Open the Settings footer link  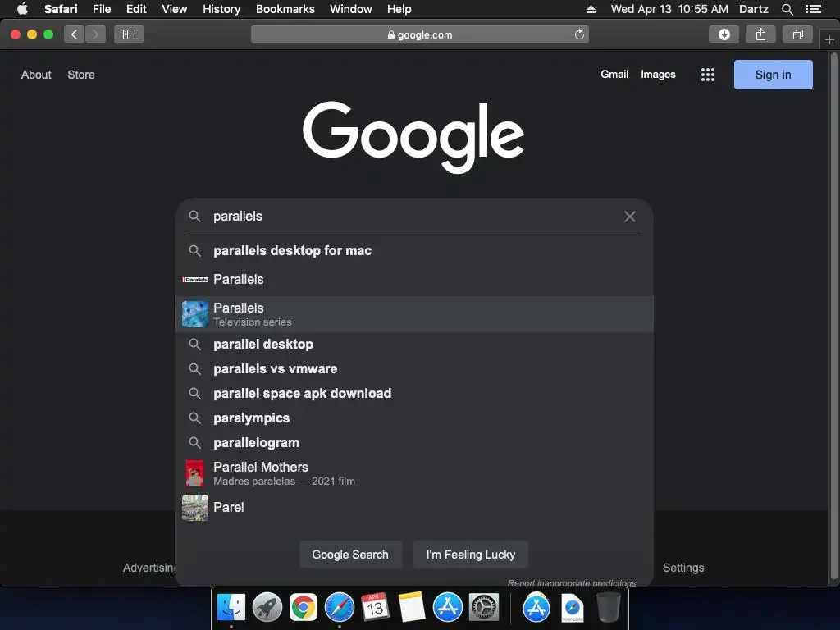click(683, 568)
